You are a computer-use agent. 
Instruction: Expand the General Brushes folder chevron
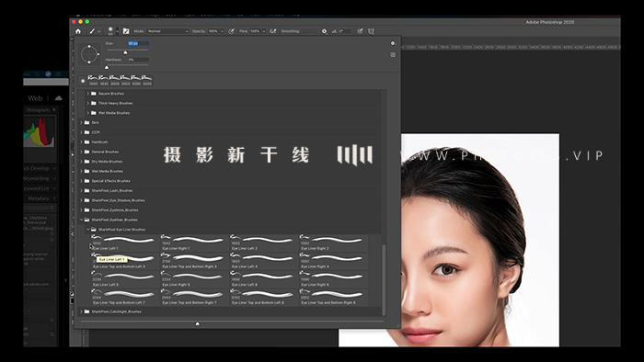[x=81, y=152]
